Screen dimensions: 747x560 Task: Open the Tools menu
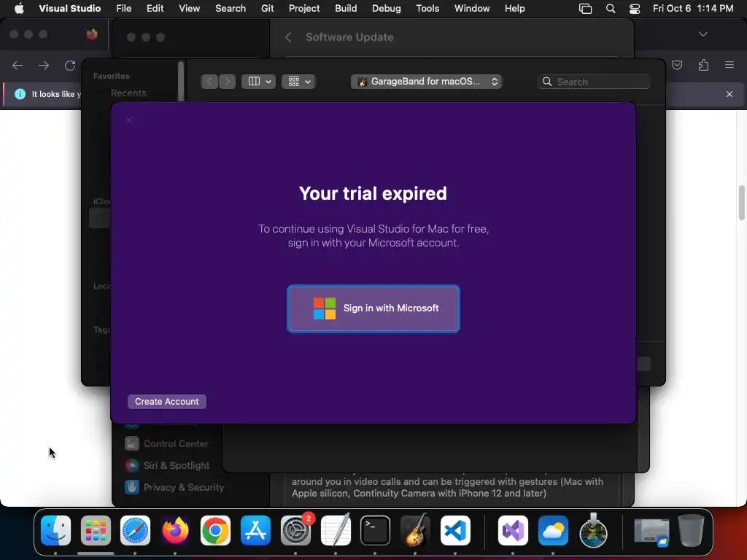click(x=427, y=8)
